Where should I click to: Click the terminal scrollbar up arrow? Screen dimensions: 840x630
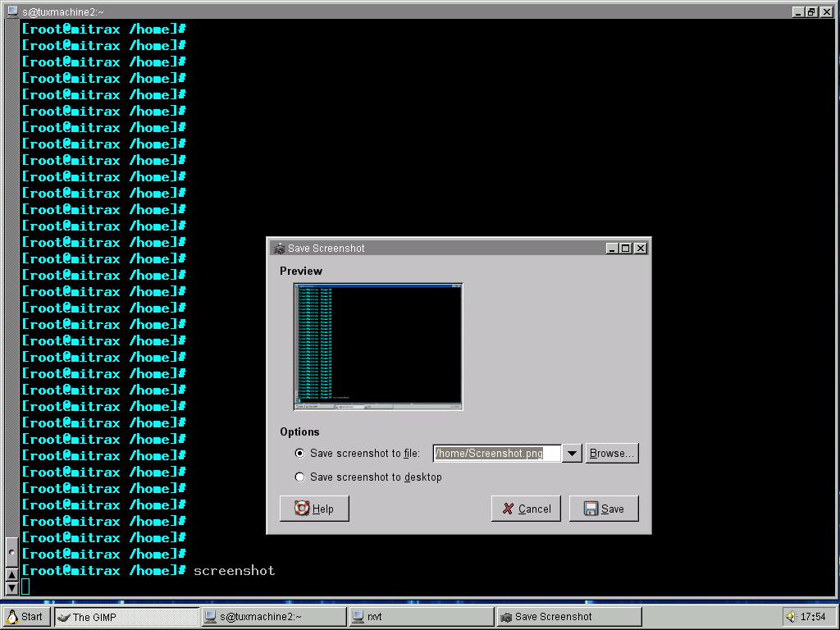(11, 575)
